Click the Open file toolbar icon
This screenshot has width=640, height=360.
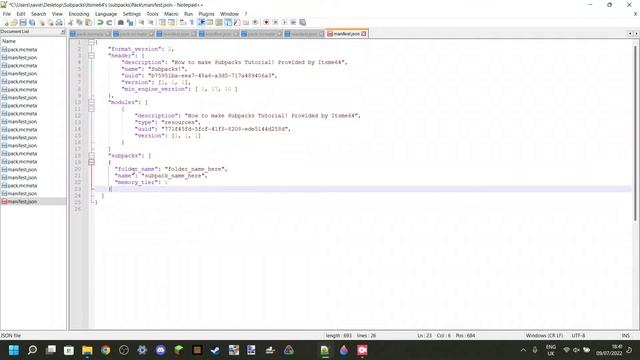point(14,22)
